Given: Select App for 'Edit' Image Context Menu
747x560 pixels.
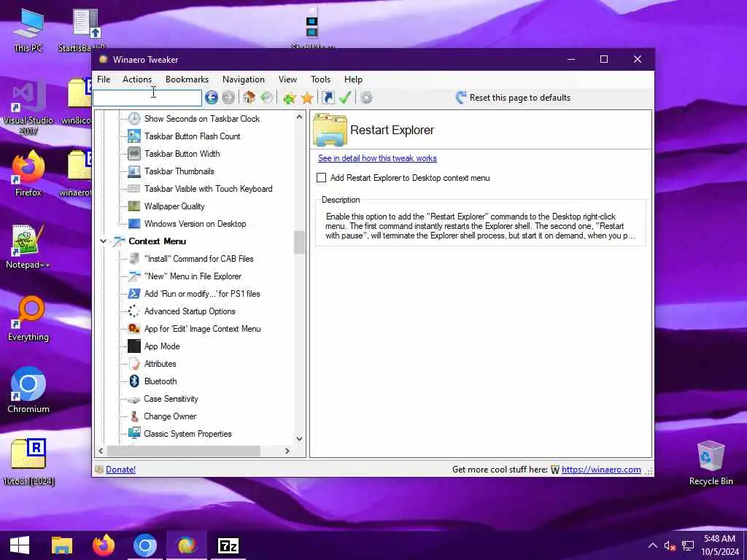Looking at the screenshot, I should pyautogui.click(x=203, y=329).
